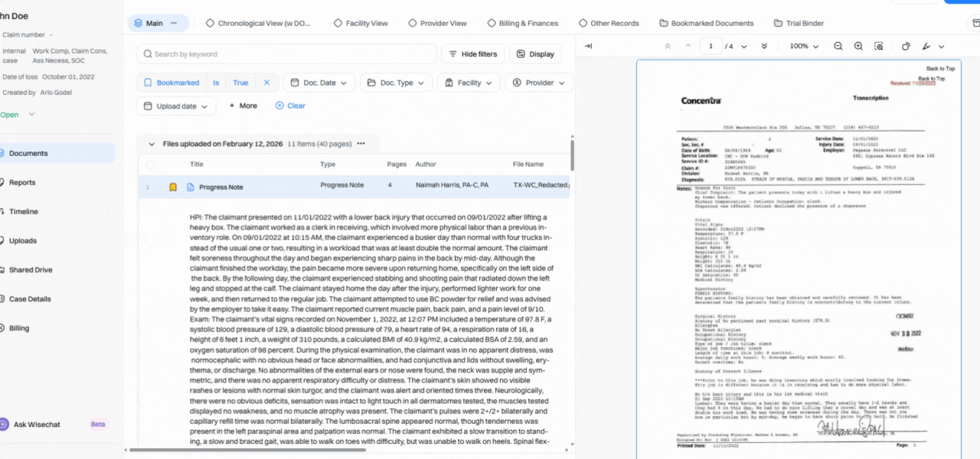Screen dimensions: 980x459
Task: Open the Trial Binder tab
Action: coord(799,23)
